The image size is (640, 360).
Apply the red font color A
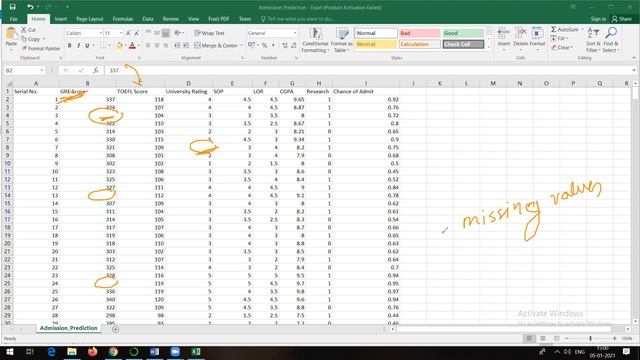132,45
